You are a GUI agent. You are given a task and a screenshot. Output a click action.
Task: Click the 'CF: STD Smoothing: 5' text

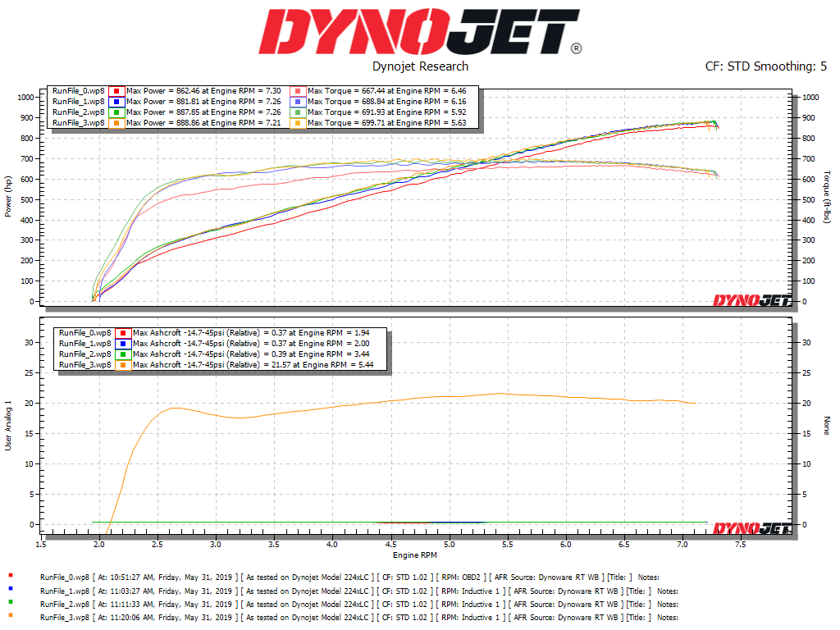[x=766, y=66]
